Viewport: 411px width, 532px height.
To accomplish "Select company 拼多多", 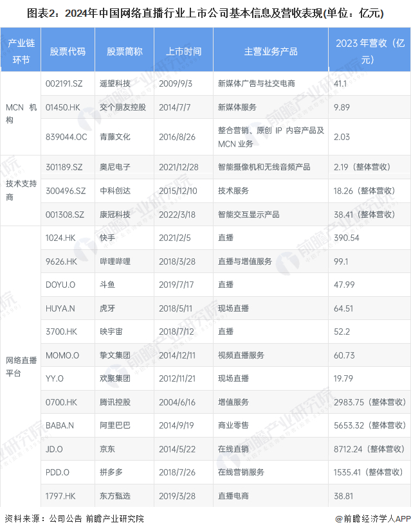I will tap(111, 472).
